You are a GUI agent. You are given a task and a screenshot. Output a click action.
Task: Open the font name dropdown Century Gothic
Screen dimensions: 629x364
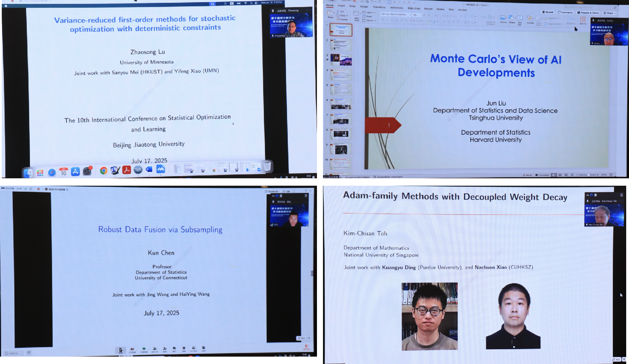pyautogui.click(x=396, y=14)
